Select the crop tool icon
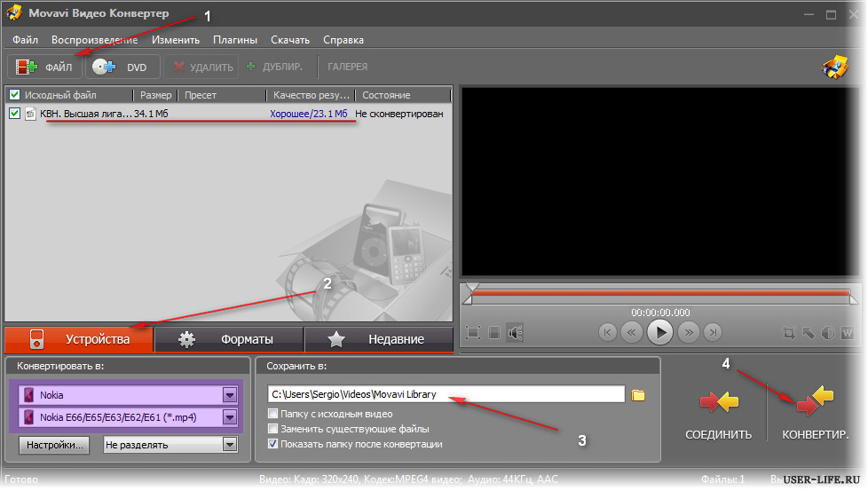Screen dimensions: 868x491 (789, 333)
